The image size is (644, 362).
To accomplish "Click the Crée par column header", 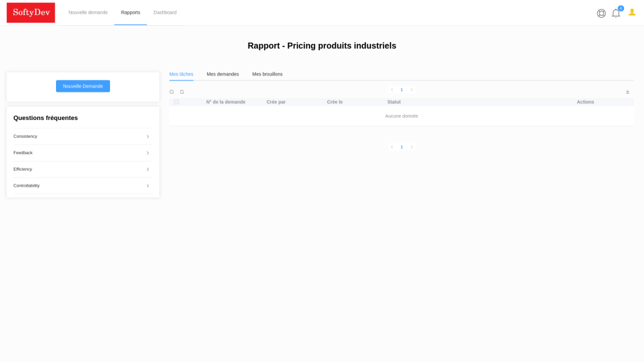I will coord(276,102).
